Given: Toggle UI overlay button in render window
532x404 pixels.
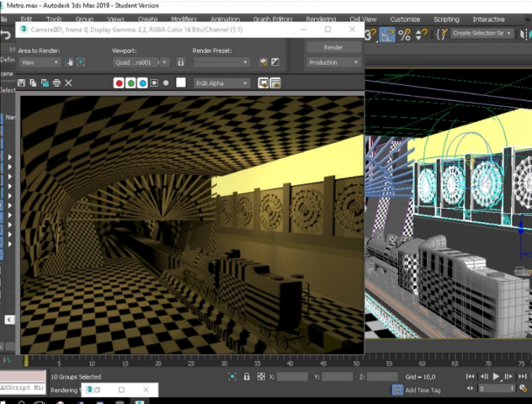Looking at the screenshot, I should point(263,83).
